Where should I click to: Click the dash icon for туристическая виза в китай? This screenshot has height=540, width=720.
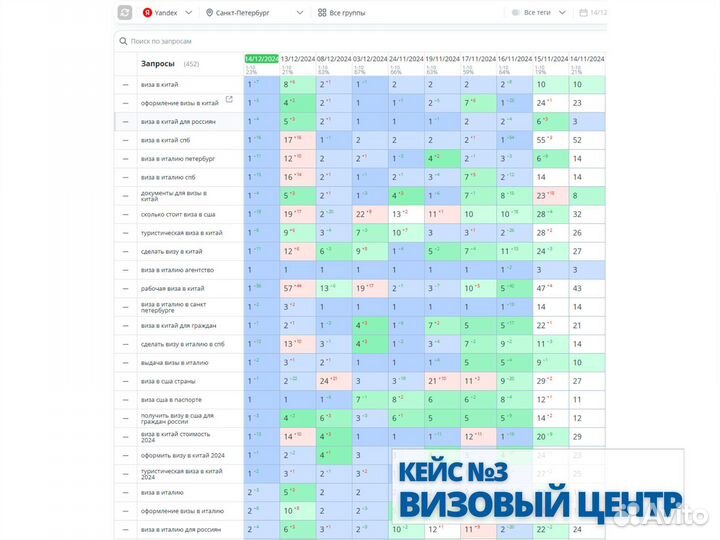click(x=125, y=233)
